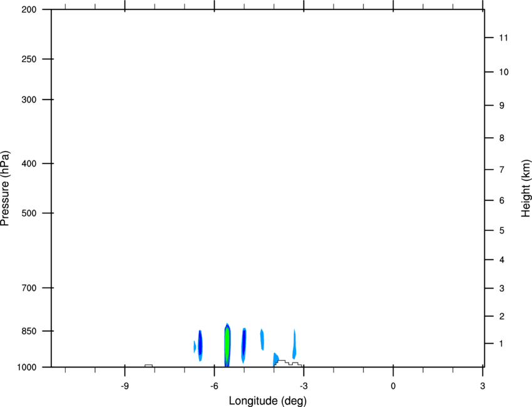This screenshot has width=532, height=407.
Task: Click the green-filled contour core
Action: coord(227,344)
